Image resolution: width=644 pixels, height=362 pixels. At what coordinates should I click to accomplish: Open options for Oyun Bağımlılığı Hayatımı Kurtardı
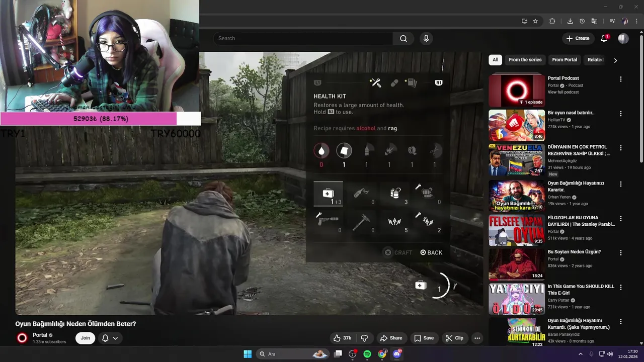(x=620, y=322)
